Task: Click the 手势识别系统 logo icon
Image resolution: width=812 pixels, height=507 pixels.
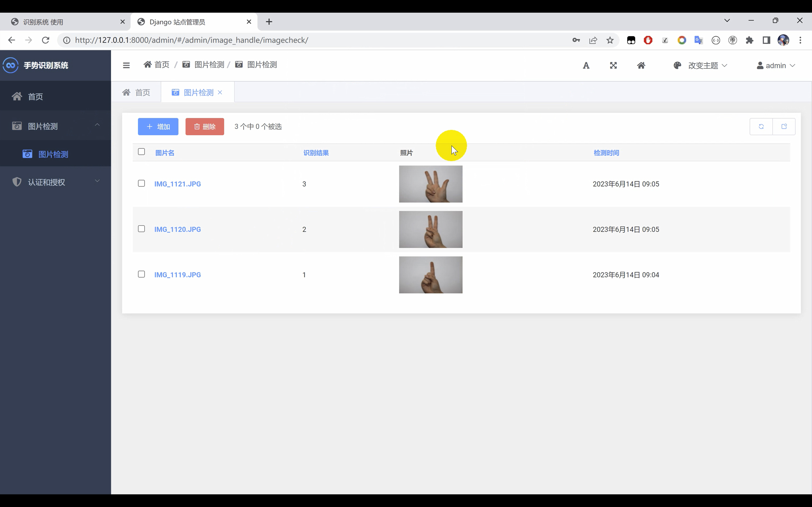Action: (x=10, y=65)
